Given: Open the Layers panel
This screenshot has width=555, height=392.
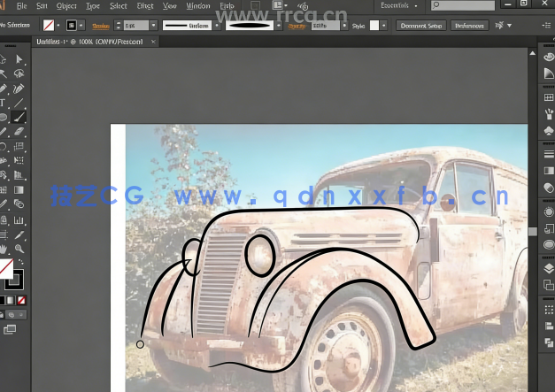Looking at the screenshot, I should coord(548,268).
